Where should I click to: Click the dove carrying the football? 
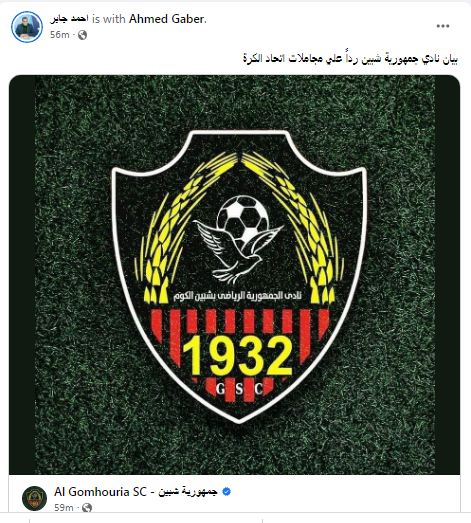[x=238, y=239]
